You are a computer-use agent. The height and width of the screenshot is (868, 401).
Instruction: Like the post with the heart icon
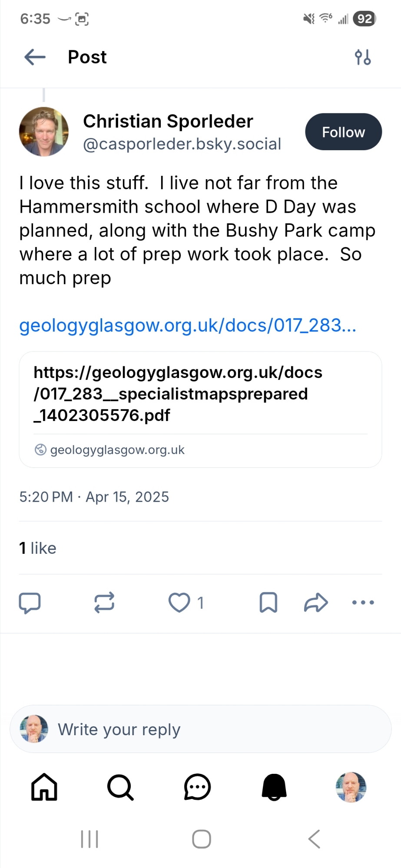(x=179, y=602)
